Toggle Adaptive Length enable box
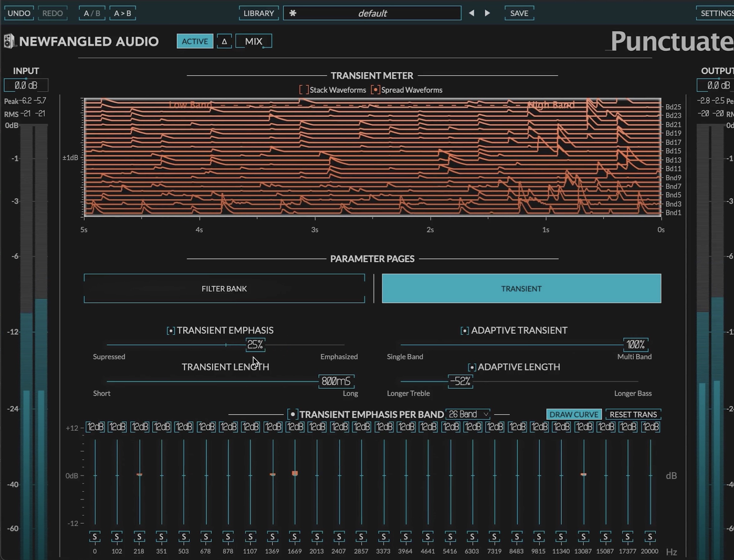This screenshot has width=734, height=560. tap(472, 367)
